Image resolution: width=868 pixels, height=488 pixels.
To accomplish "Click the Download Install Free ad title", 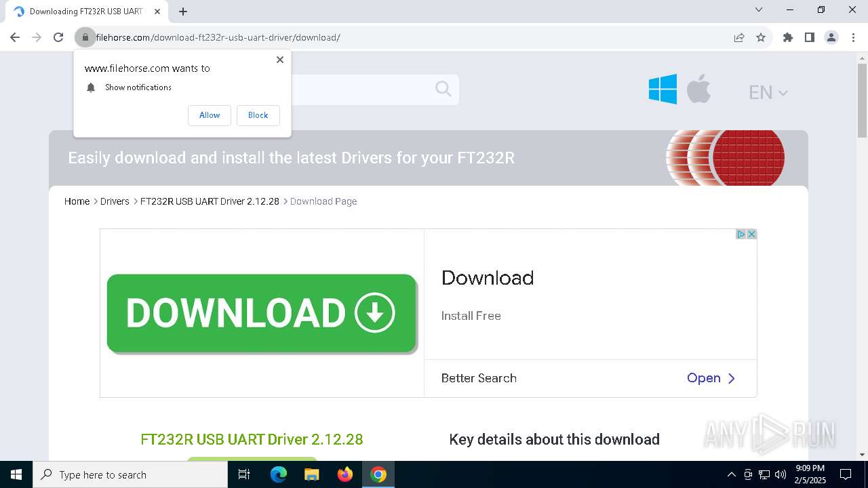I will (488, 278).
